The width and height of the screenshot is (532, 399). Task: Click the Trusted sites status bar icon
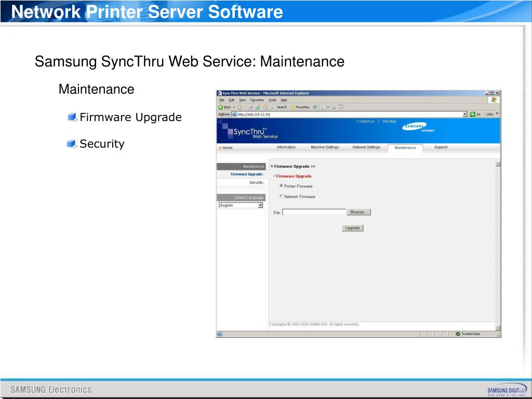point(458,334)
